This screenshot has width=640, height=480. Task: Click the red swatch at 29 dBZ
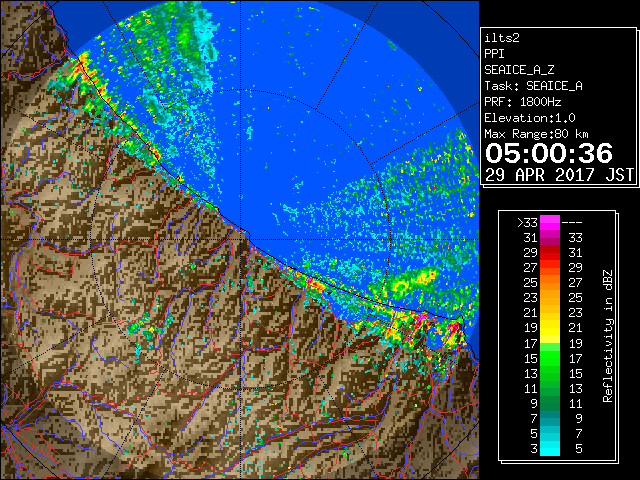point(550,253)
